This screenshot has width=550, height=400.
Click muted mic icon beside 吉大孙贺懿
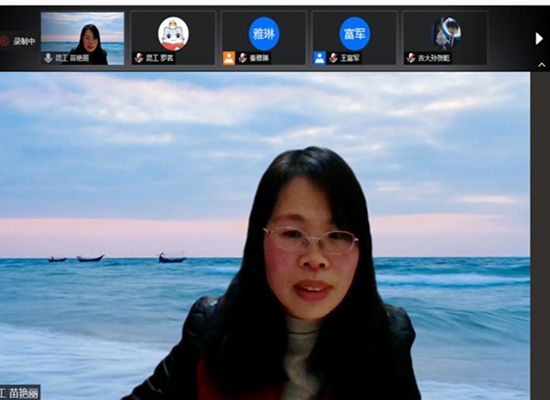click(x=411, y=58)
